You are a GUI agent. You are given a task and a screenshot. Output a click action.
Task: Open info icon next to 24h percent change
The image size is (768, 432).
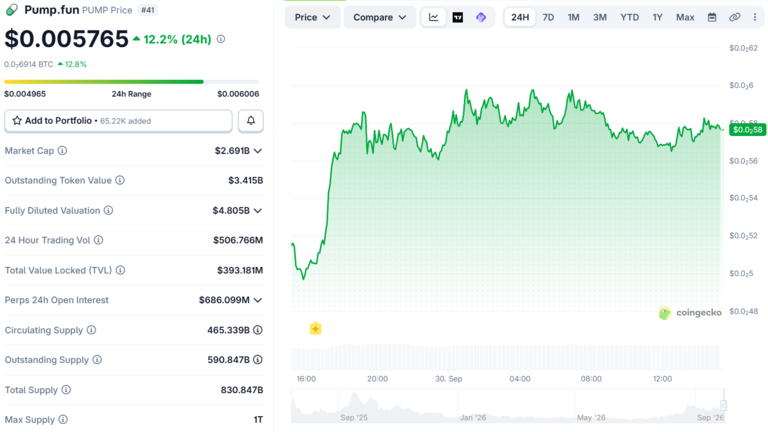221,39
